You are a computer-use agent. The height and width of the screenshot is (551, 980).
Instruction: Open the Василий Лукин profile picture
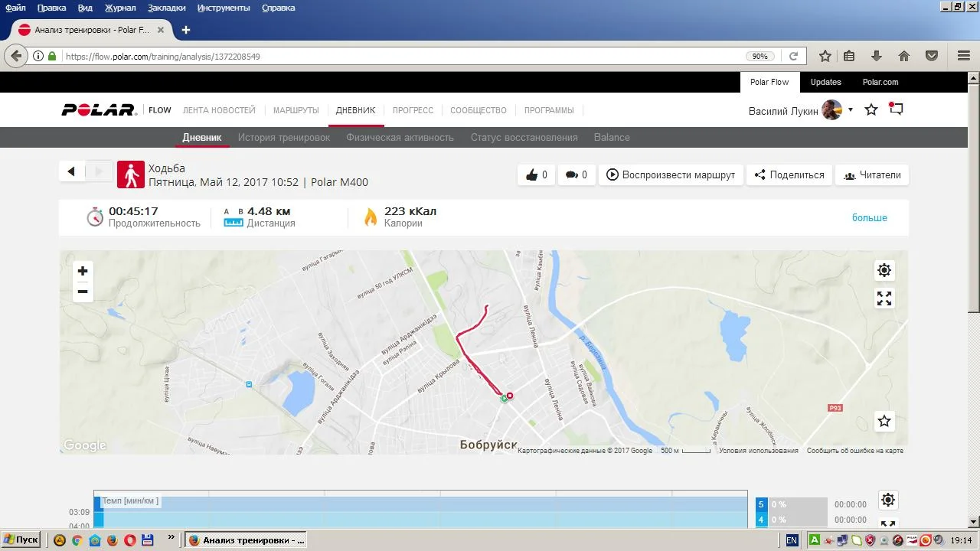831,110
